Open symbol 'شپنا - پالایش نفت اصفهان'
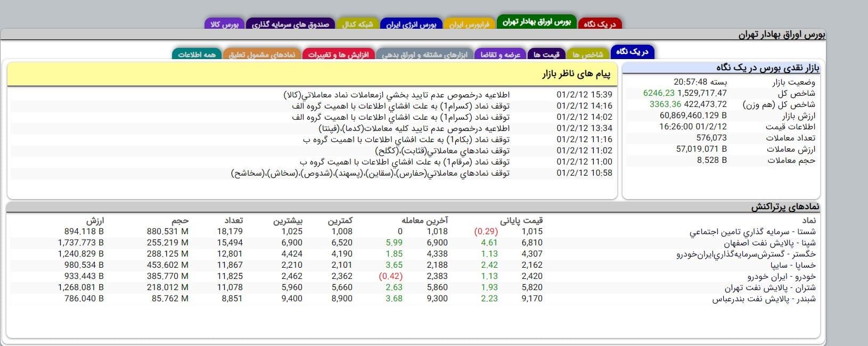The height and width of the screenshot is (346, 868). (769, 243)
